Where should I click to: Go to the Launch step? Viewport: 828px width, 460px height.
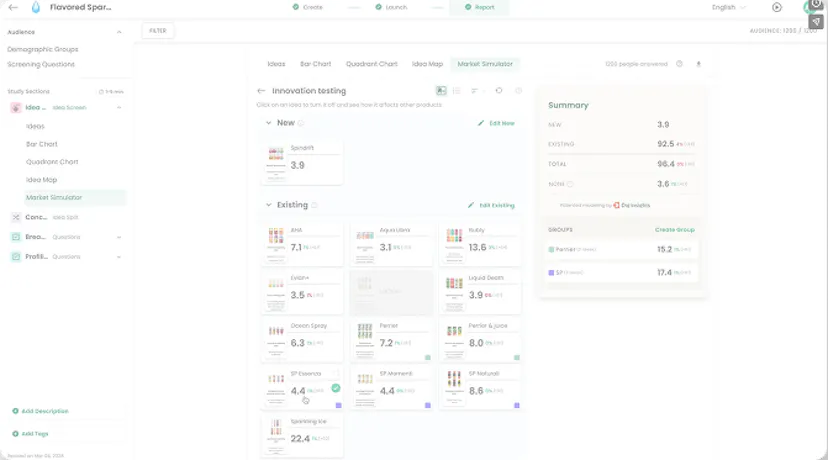point(391,7)
